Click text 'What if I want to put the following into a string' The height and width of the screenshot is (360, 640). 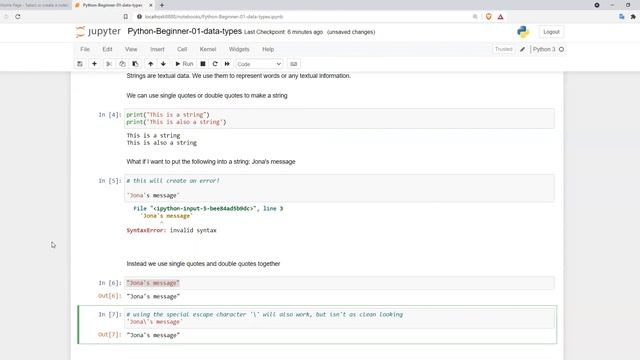pos(188,162)
